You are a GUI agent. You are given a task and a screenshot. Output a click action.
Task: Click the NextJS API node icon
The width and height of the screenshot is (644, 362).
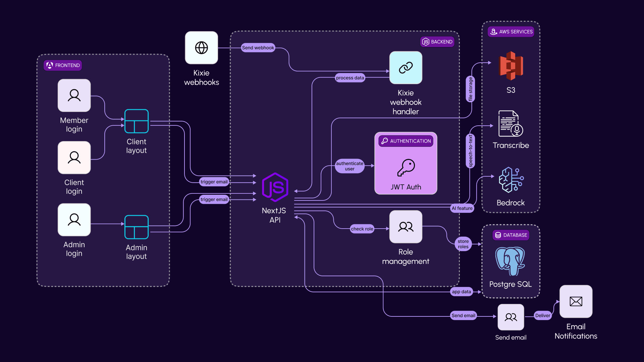point(275,187)
